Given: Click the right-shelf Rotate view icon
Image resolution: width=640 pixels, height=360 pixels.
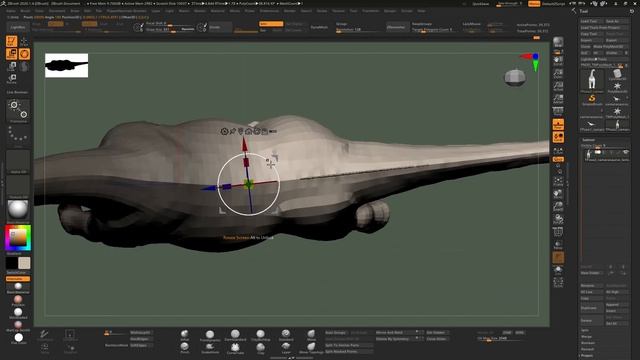Looking at the screenshot, I should [x=558, y=219].
